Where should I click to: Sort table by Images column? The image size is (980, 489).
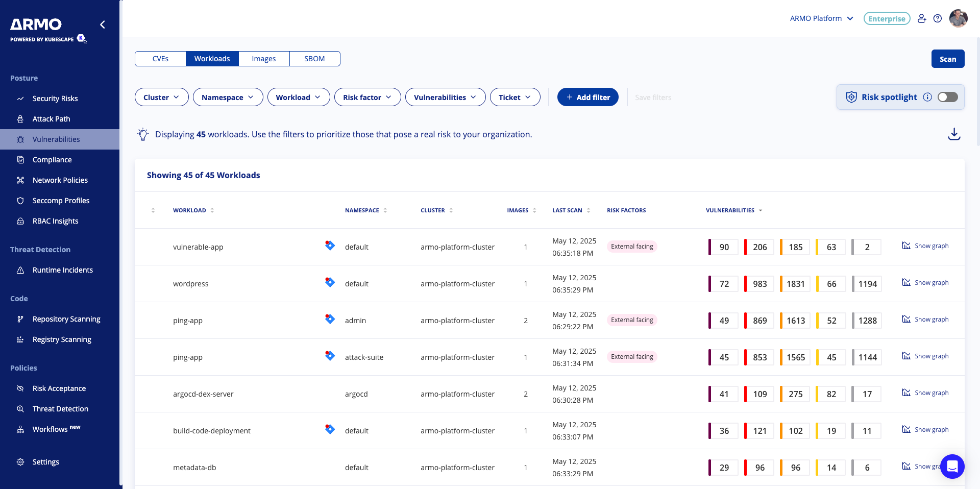522,210
